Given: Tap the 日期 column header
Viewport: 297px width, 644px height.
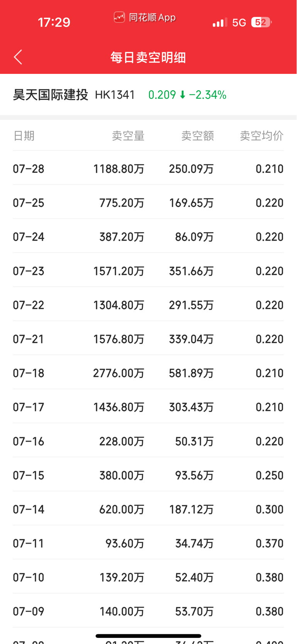Looking at the screenshot, I should pyautogui.click(x=24, y=136).
